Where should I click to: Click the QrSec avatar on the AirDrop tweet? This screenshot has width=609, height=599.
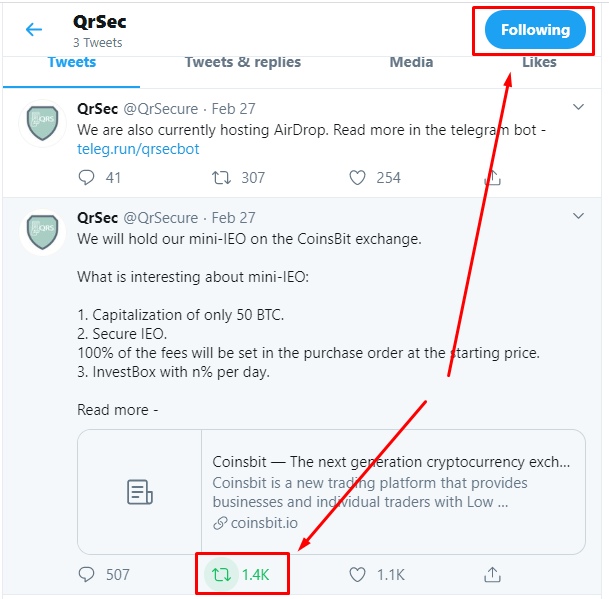click(x=42, y=123)
